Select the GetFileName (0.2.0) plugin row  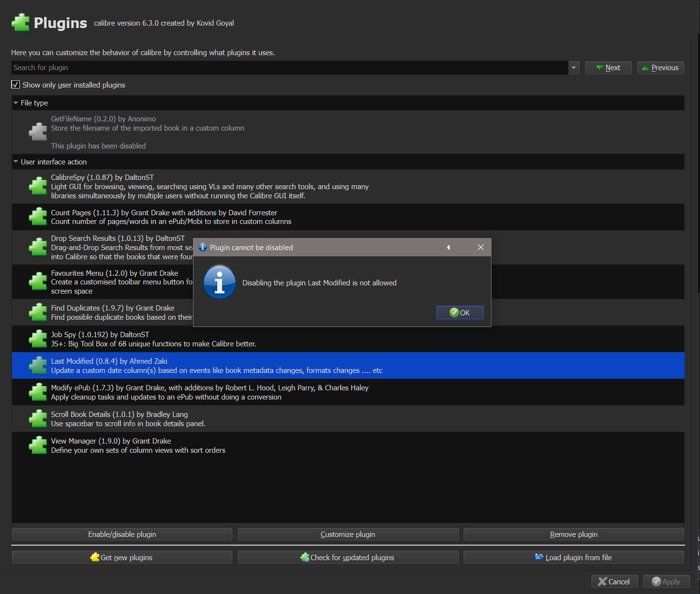tap(348, 132)
